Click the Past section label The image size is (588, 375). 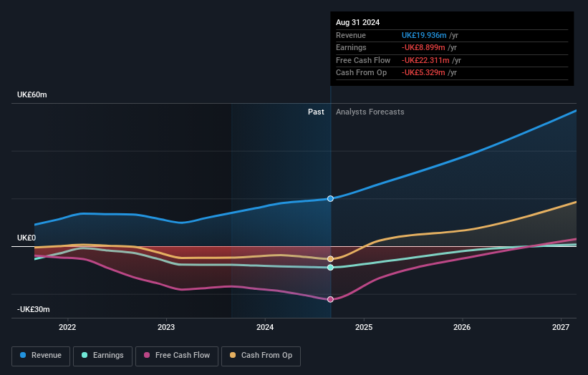[x=316, y=112]
